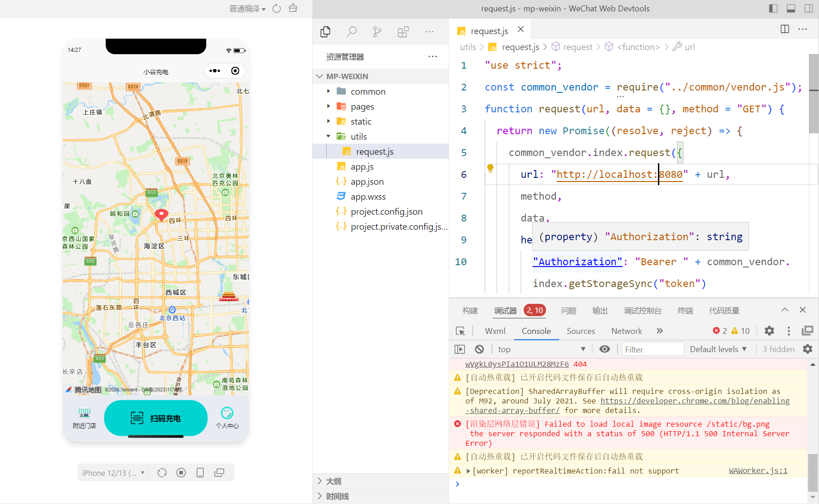This screenshot has height=504, width=819.
Task: Open the top context dropdown
Action: 541,349
